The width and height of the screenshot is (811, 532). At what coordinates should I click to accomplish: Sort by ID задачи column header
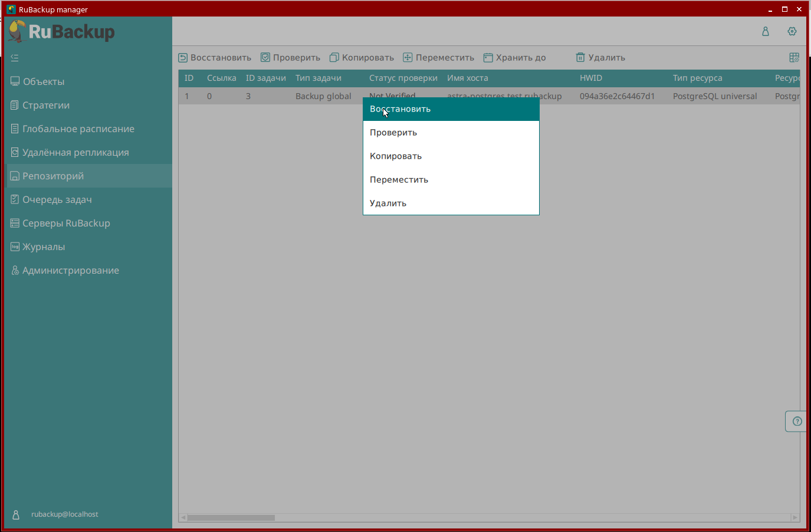coord(265,78)
